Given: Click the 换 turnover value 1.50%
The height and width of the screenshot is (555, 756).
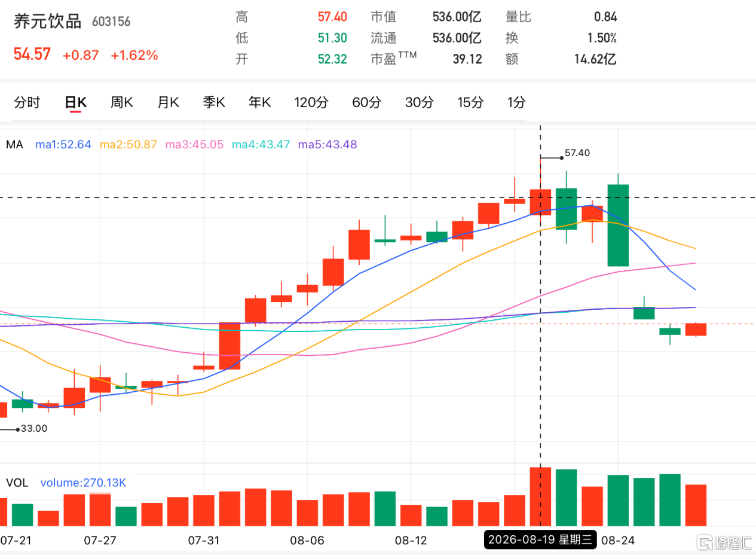Looking at the screenshot, I should 601,38.
